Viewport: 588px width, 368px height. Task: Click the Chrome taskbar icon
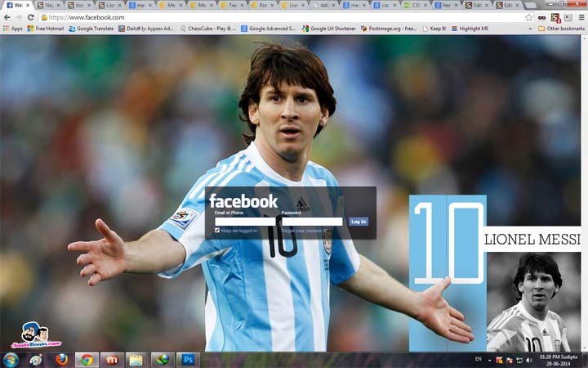coord(87,360)
